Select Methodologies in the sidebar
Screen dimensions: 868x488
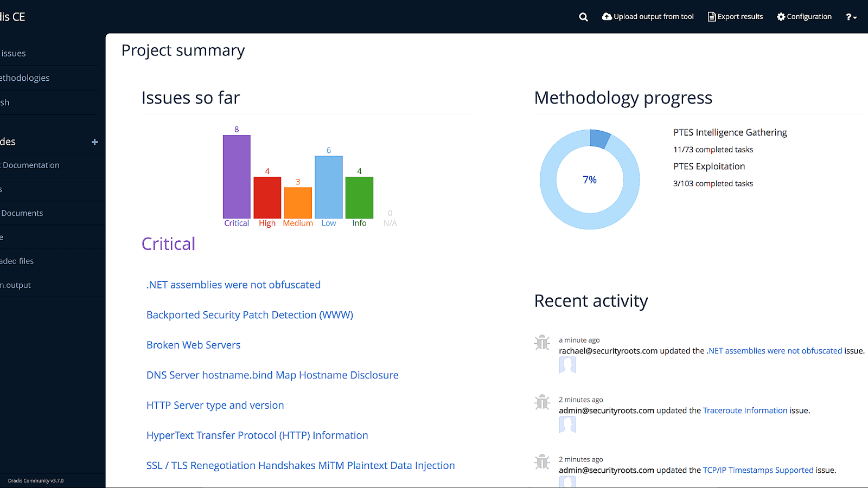[x=25, y=78]
